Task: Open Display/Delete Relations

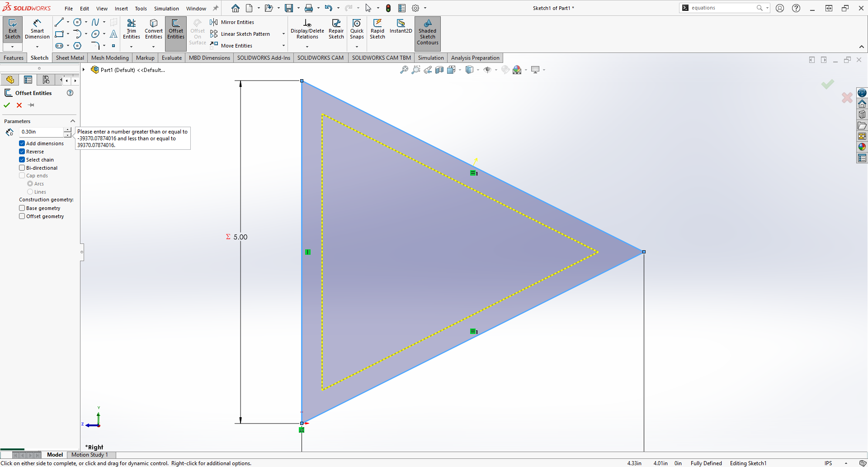Action: click(307, 30)
